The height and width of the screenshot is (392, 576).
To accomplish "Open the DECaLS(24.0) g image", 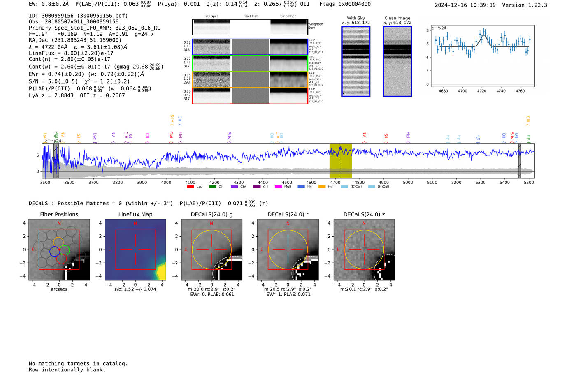I will coord(211,250).
